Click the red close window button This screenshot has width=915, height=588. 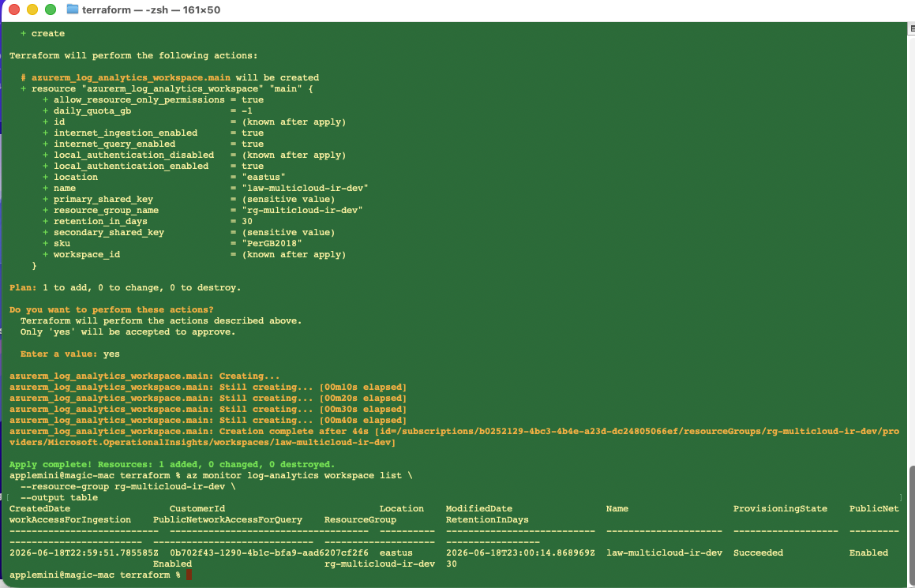click(x=14, y=9)
